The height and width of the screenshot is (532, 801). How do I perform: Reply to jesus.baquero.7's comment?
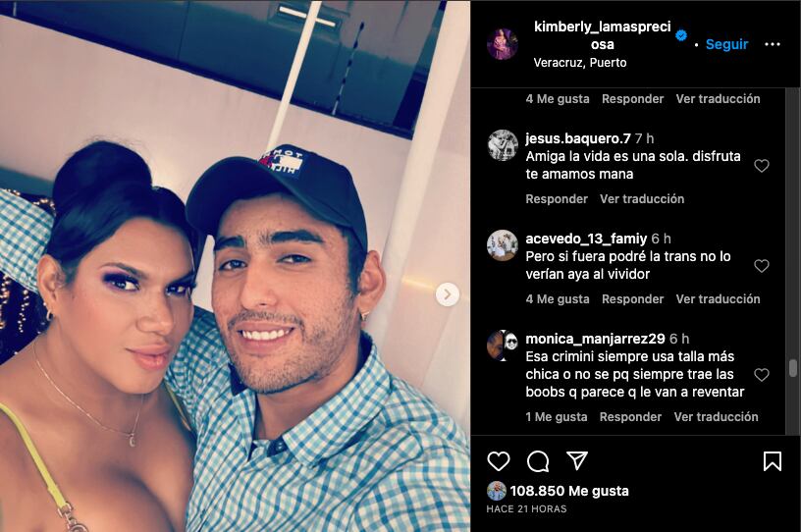click(557, 199)
